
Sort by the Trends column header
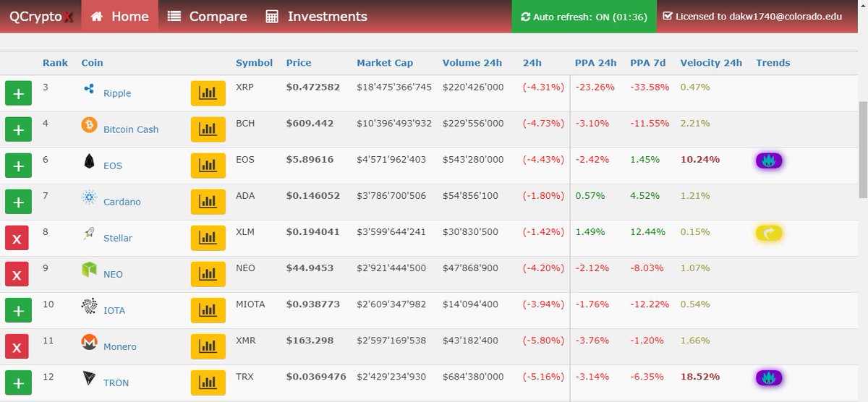click(773, 63)
